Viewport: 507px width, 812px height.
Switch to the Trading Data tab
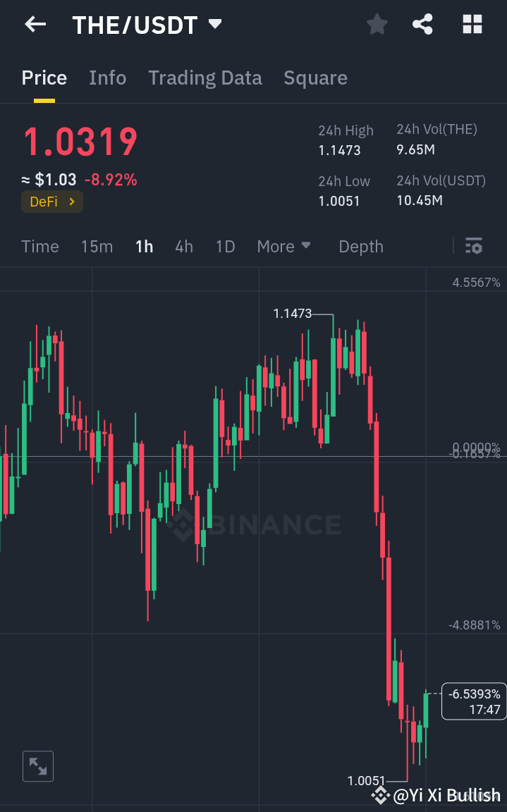204,78
